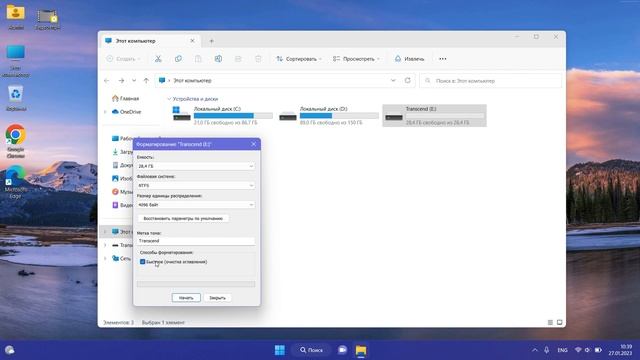640x360 pixels.
Task: Select Local Disk (D:) drive
Action: click(329, 116)
